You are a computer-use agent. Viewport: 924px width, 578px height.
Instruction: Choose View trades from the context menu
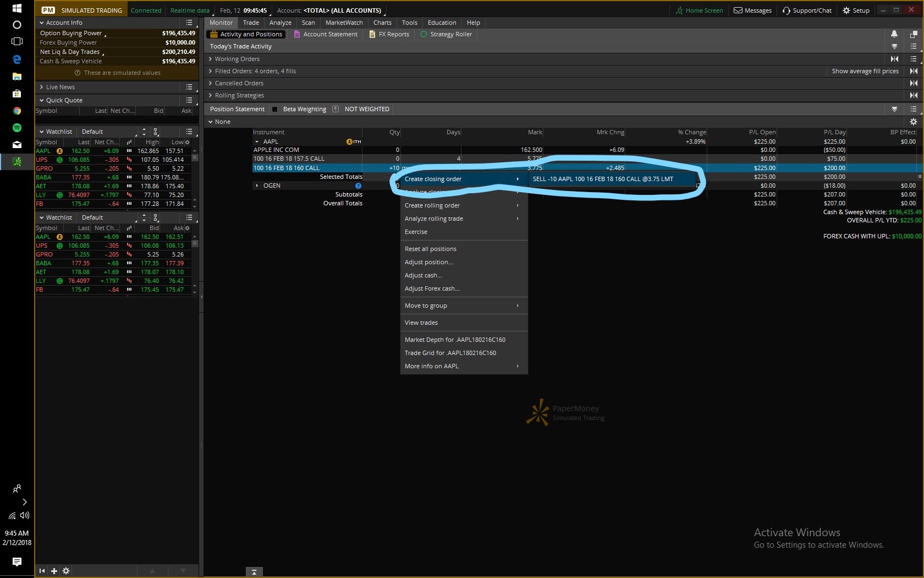(464, 323)
